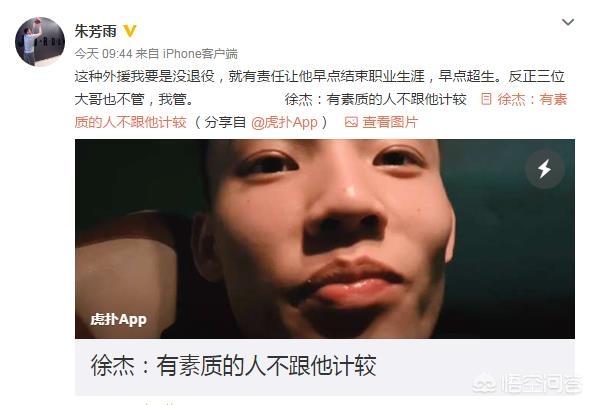Click the 悟空问答 watermark text
This screenshot has height=405, width=594.
pos(540,384)
